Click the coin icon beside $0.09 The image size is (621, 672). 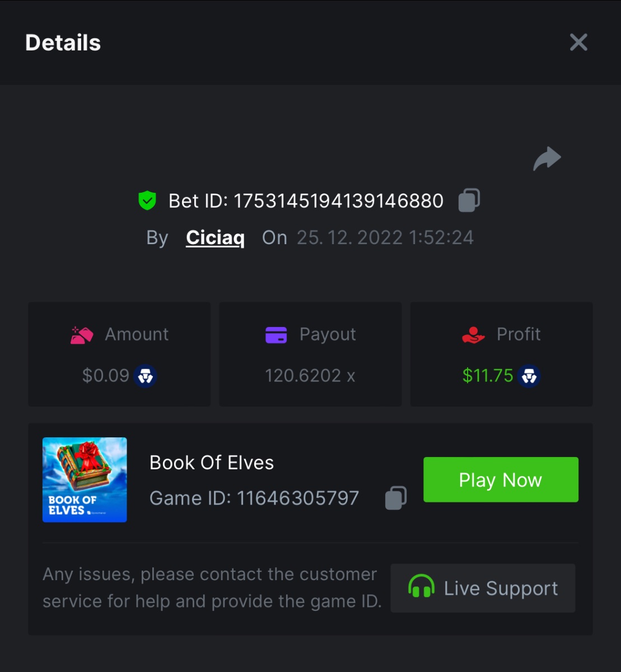tap(146, 376)
